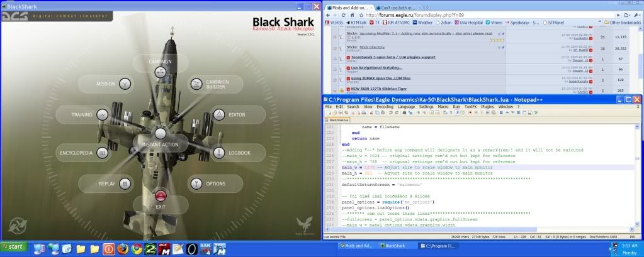Click the Windows start button
This screenshot has height=257, width=644.
(14, 246)
